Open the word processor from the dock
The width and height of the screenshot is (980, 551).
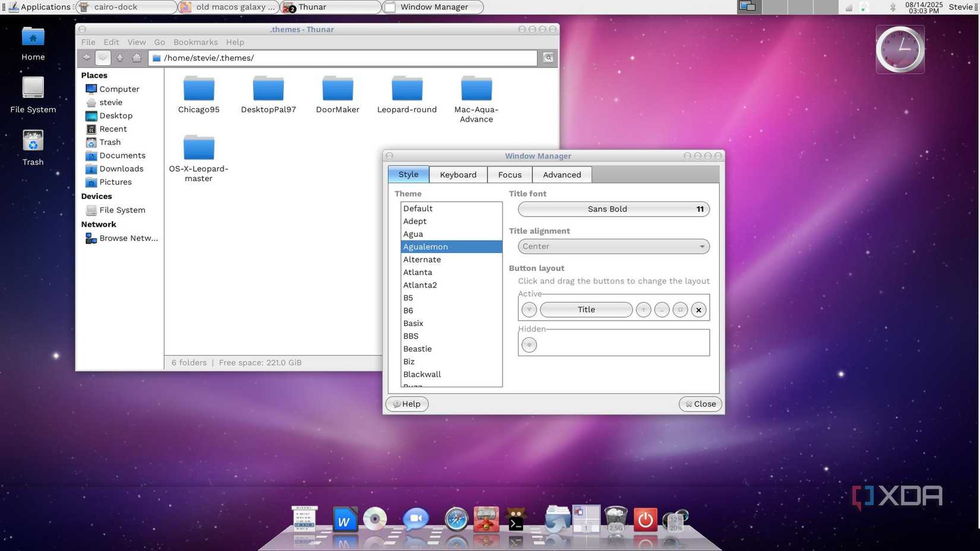(x=345, y=518)
